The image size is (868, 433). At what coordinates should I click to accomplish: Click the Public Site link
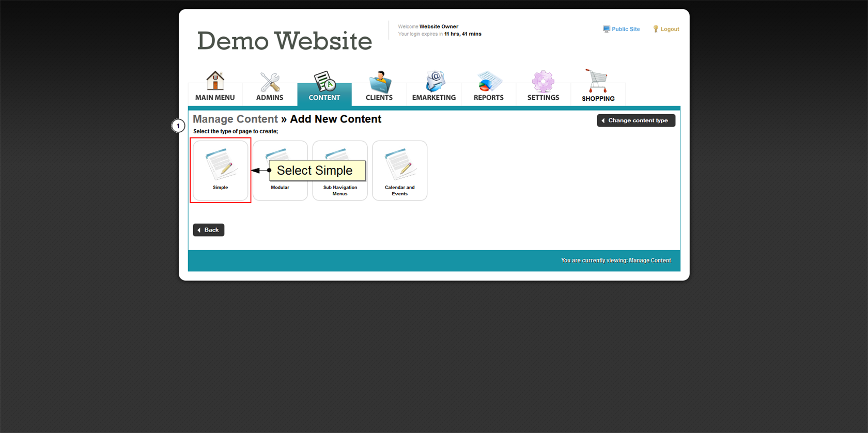click(625, 29)
